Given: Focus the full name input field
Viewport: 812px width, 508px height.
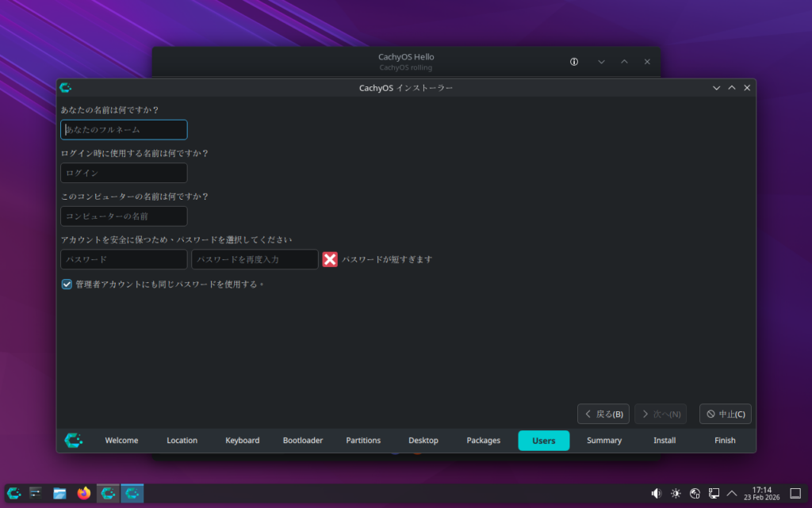Looking at the screenshot, I should point(124,129).
